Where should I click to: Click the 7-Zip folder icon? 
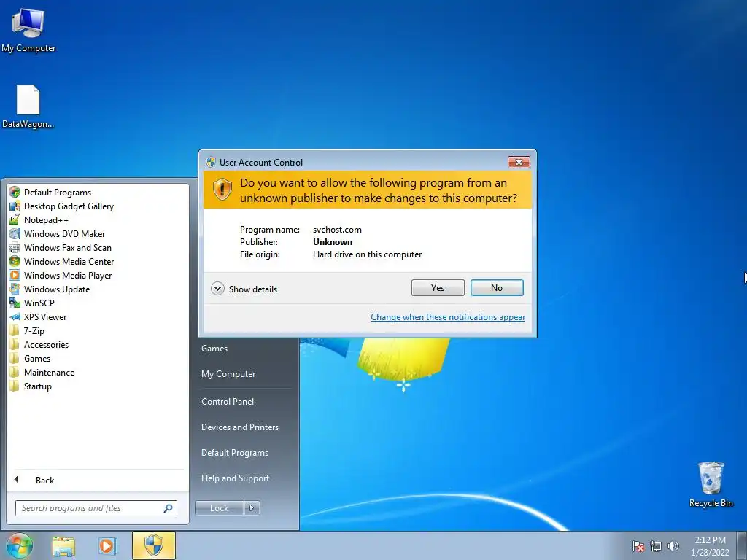(x=15, y=330)
